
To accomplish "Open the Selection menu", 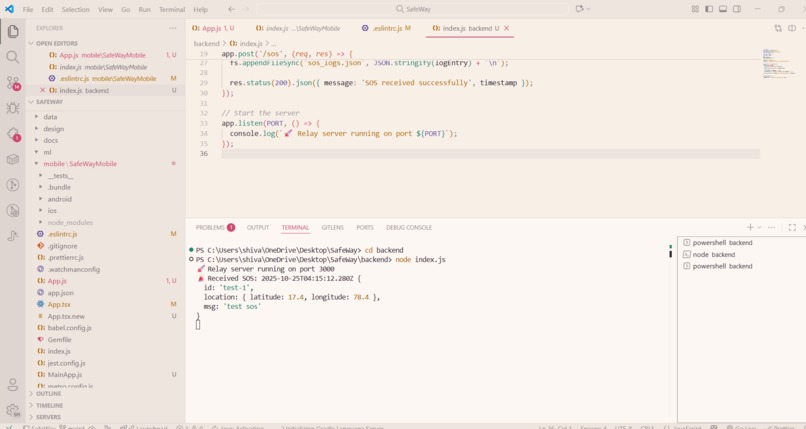I will 76,9.
